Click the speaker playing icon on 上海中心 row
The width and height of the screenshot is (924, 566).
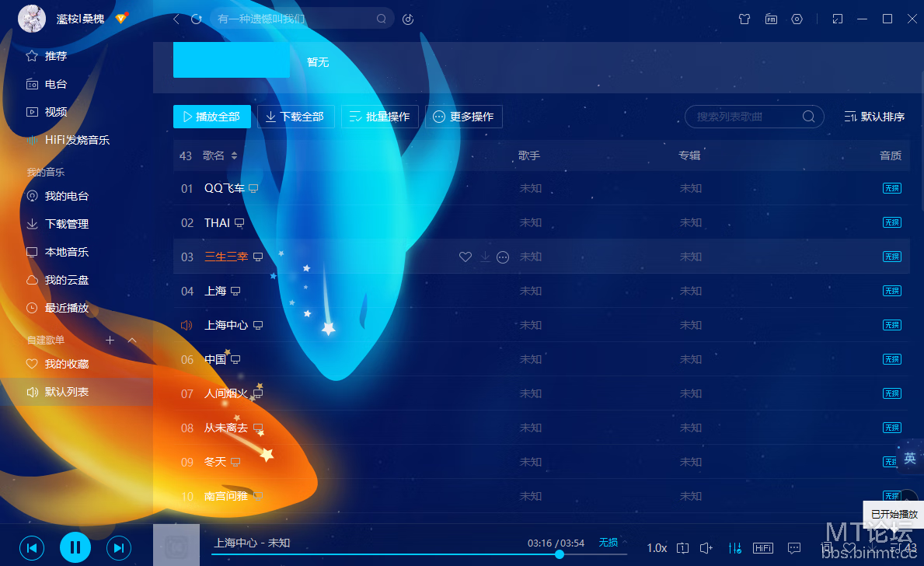coord(187,326)
